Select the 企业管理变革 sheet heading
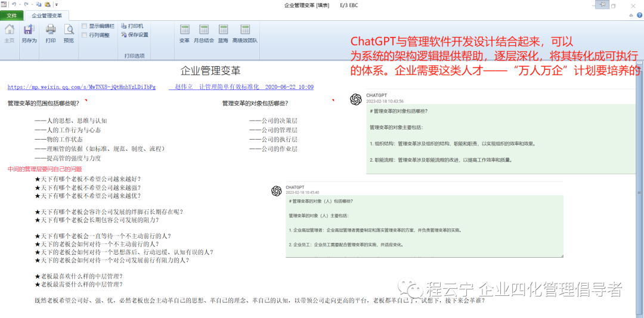Image resolution: width=644 pixels, height=318 pixels. pyautogui.click(x=210, y=70)
